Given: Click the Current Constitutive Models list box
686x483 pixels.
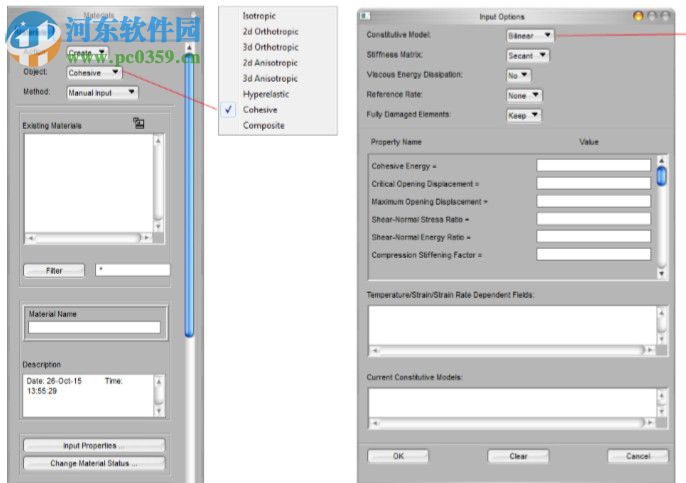Looking at the screenshot, I should 512,403.
